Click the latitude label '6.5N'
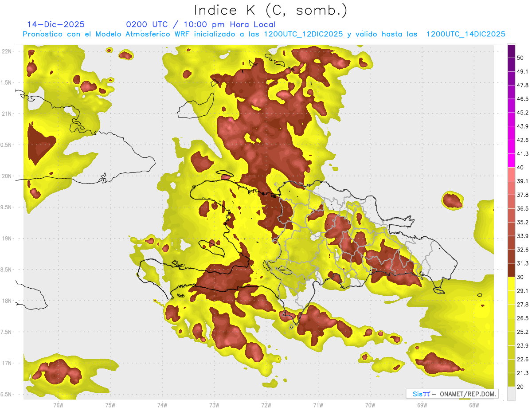Screen dimensions: 532x411 pos(6,395)
